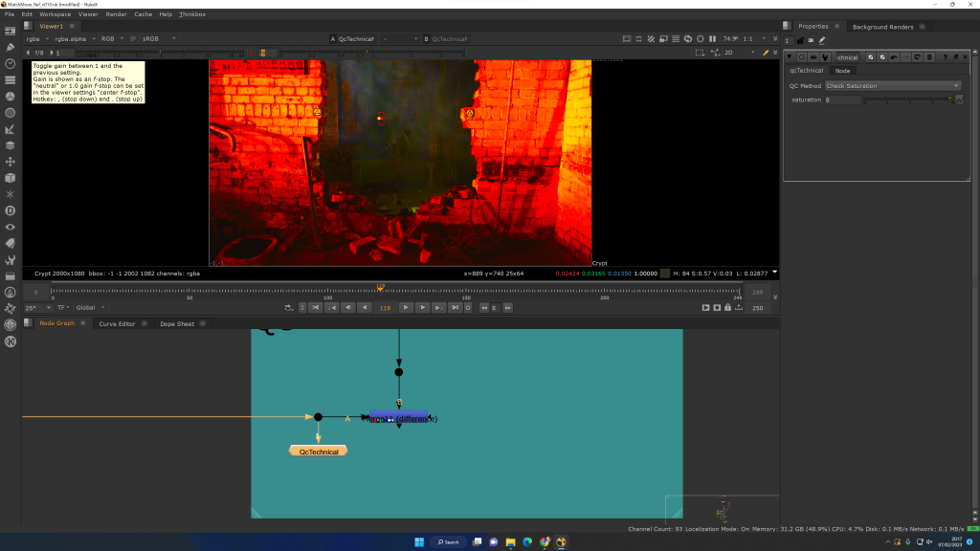Open the QC Method Check Saturation dropdown
Viewport: 980px width, 551px height.
893,85
